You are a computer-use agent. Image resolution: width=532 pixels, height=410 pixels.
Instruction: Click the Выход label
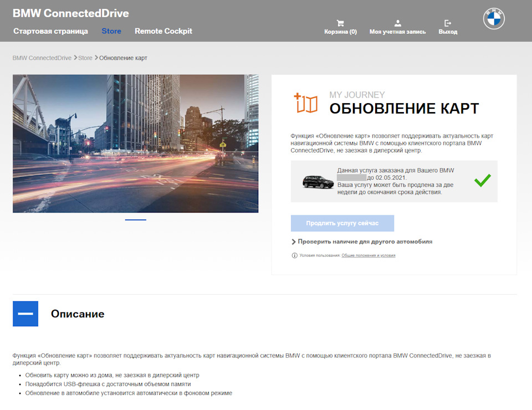pos(448,32)
